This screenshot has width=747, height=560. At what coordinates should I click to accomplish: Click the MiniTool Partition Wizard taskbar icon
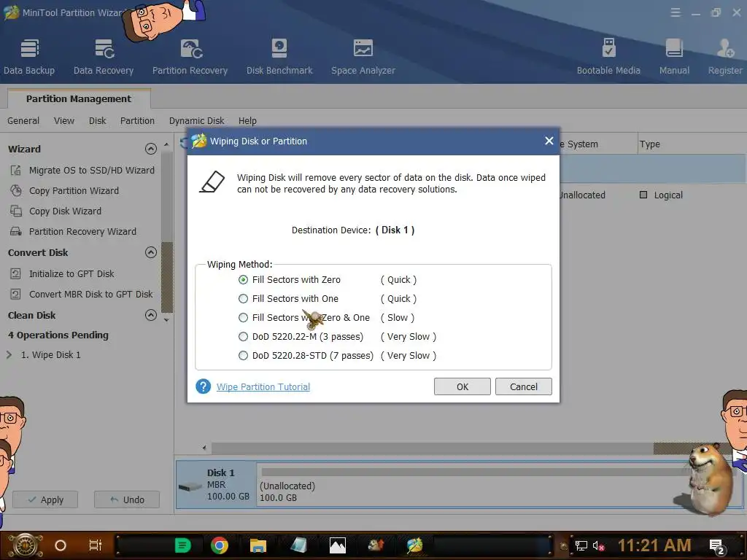tap(414, 545)
